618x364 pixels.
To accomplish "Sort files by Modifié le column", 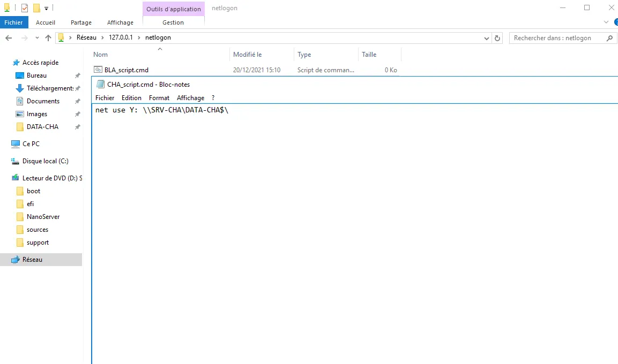I will [247, 55].
